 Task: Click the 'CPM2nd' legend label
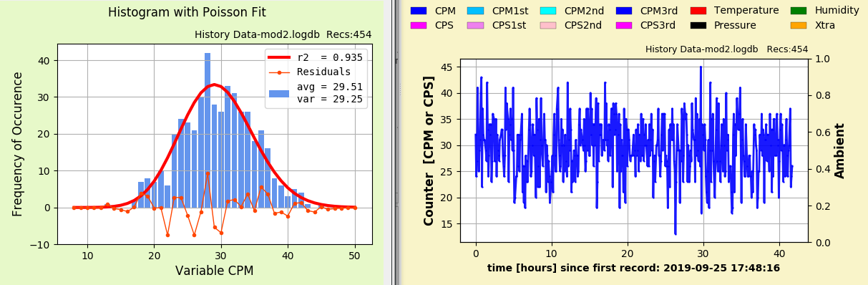[585, 11]
